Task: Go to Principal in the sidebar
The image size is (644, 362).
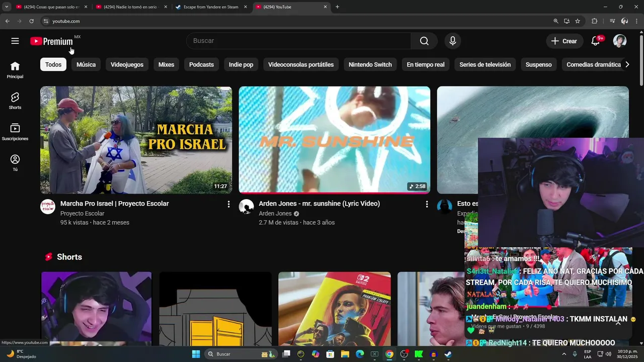Action: 15,70
